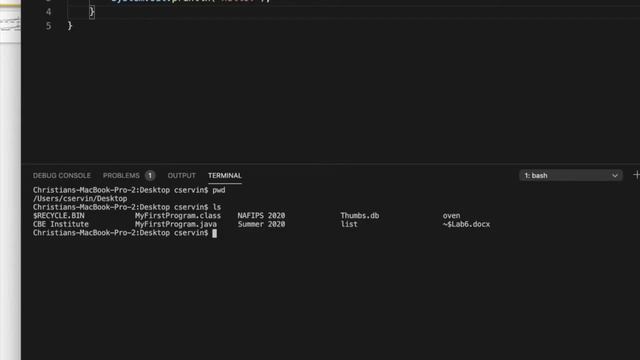This screenshot has height=360, width=640.
Task: Click the pwd command text
Action: pyautogui.click(x=219, y=190)
